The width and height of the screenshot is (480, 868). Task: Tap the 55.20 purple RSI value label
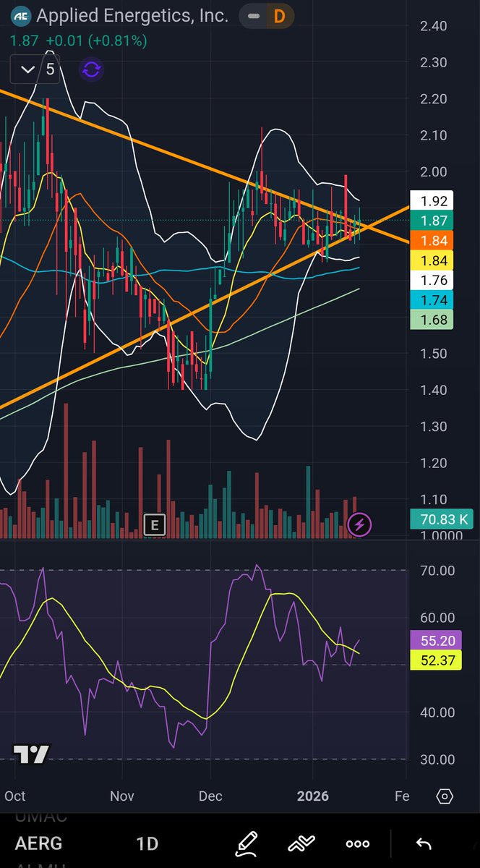[x=436, y=640]
